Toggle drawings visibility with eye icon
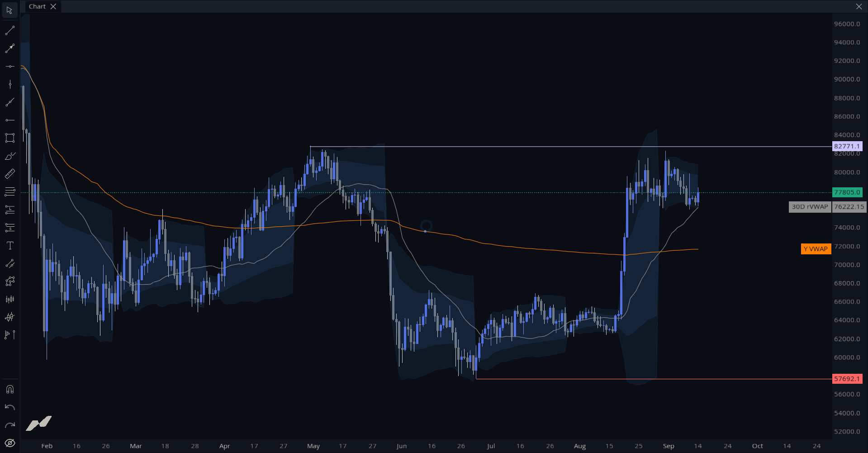Viewport: 868px width, 453px height. pyautogui.click(x=9, y=443)
